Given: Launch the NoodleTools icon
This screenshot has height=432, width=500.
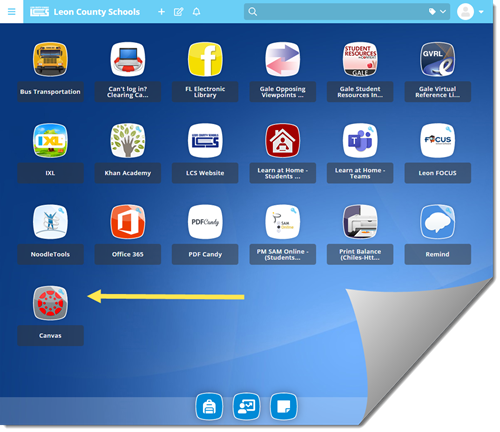Looking at the screenshot, I should [50, 222].
